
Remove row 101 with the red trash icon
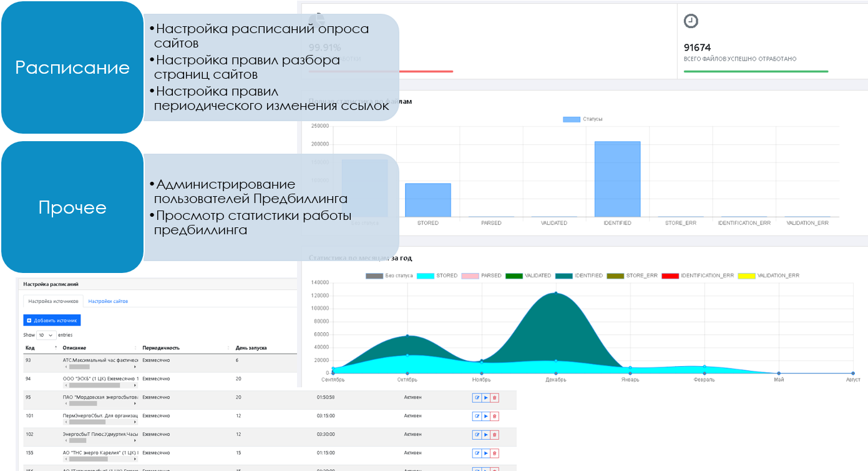click(495, 416)
